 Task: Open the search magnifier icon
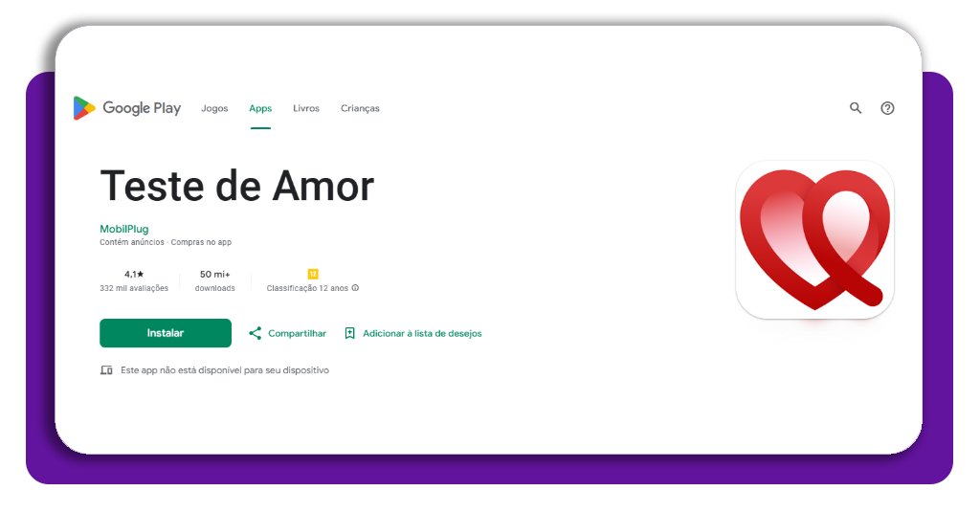856,108
